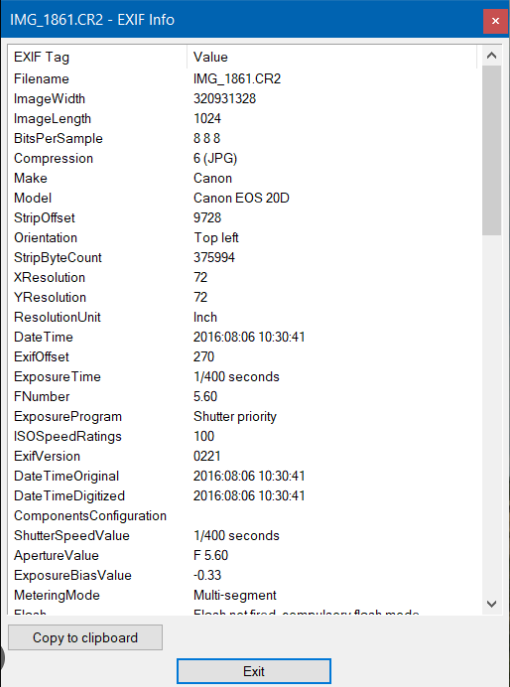
Task: Click the value Shutter priority
Action: (235, 417)
